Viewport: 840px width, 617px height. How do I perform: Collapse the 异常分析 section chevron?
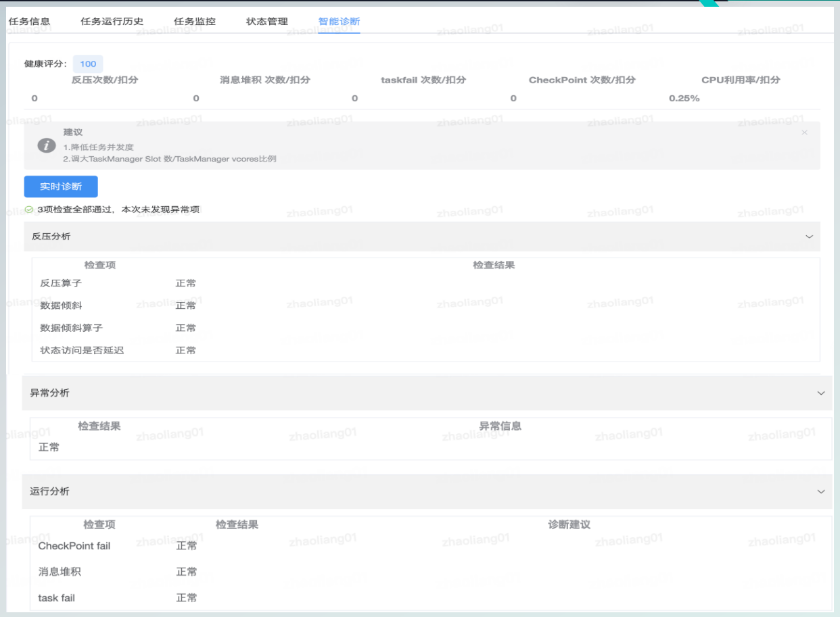click(x=821, y=393)
